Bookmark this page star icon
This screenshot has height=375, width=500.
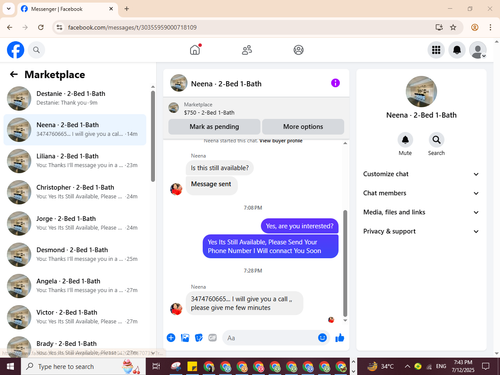453,27
